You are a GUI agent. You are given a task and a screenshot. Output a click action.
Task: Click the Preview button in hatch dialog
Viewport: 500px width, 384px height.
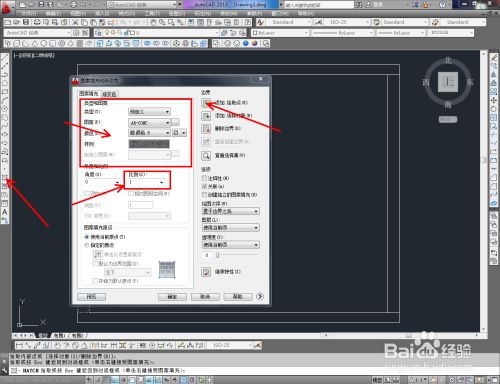[91, 297]
